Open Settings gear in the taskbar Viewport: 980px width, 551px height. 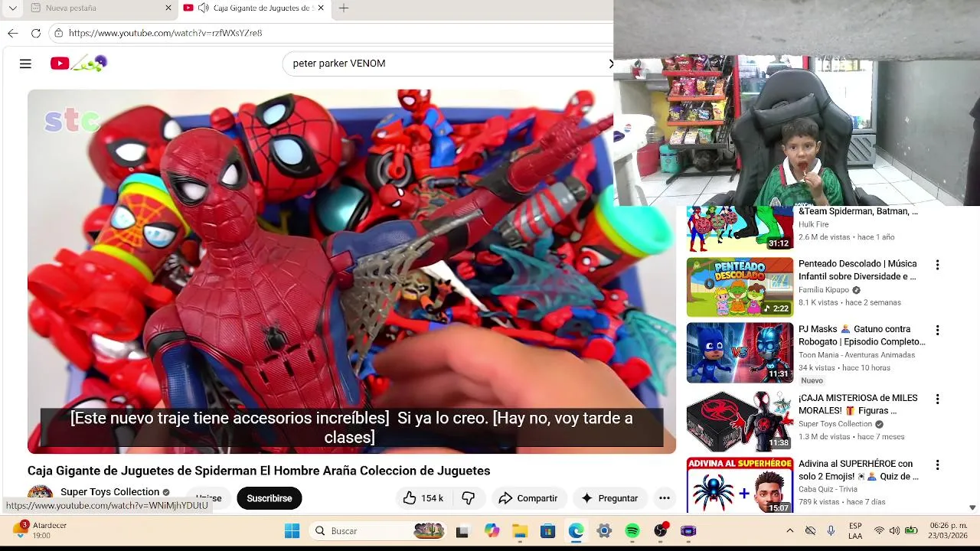click(604, 531)
